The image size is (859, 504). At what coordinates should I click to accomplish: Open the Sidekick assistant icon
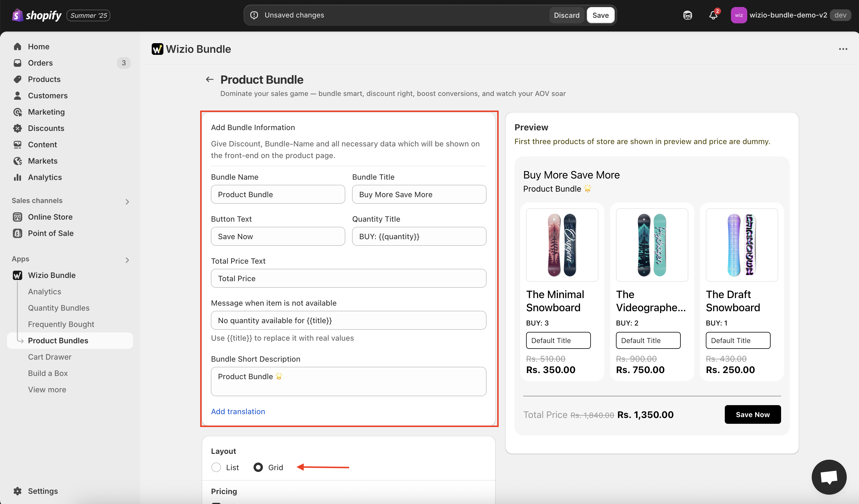[x=687, y=15]
